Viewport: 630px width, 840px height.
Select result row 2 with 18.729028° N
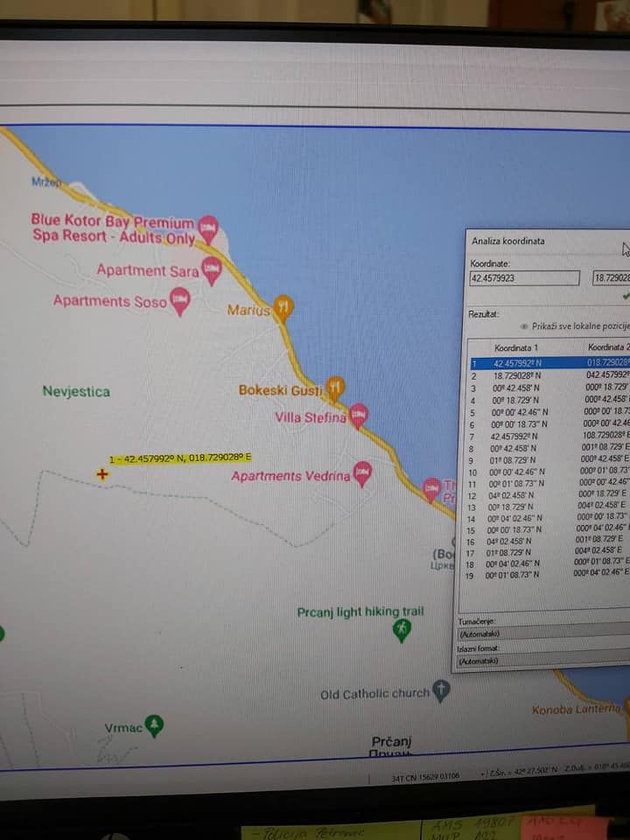click(x=550, y=375)
